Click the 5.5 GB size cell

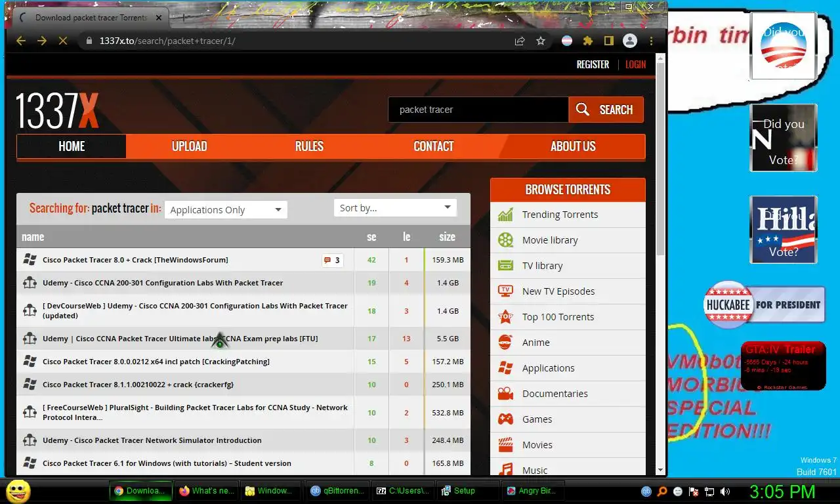[x=448, y=339]
